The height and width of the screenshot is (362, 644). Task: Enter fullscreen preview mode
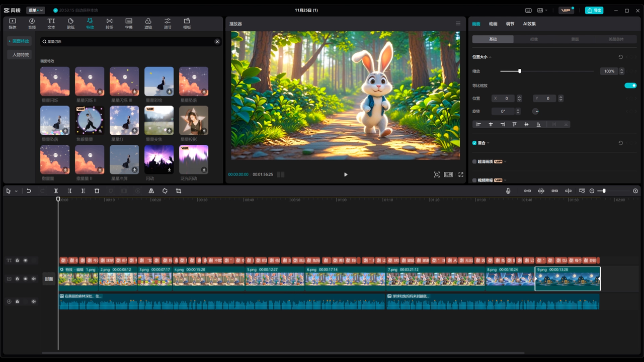click(x=461, y=174)
